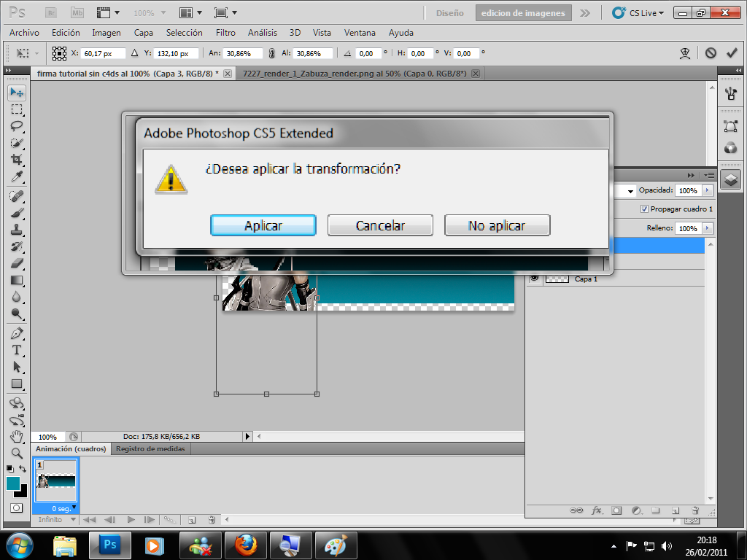Click the X position input field
This screenshot has height=560, width=747.
coord(103,53)
